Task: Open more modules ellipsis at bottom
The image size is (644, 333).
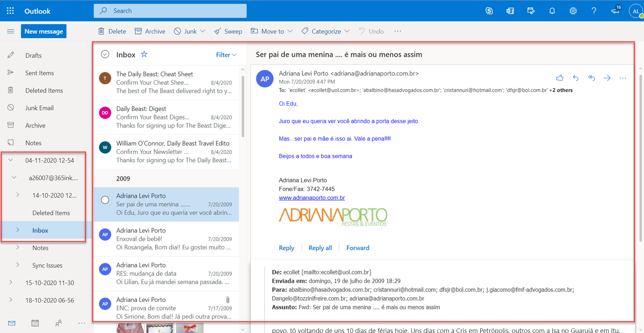Action: [82, 323]
